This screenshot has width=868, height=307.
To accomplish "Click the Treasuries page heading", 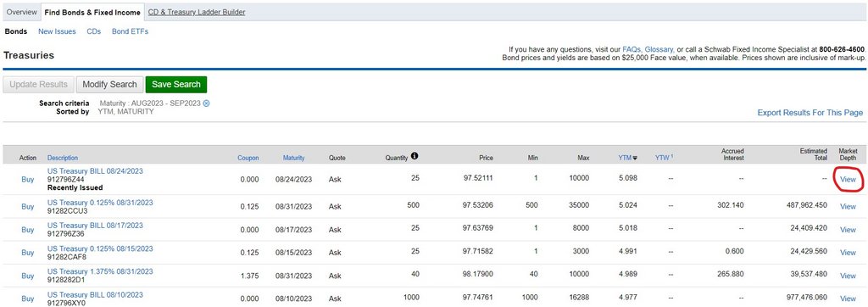I will [x=29, y=55].
